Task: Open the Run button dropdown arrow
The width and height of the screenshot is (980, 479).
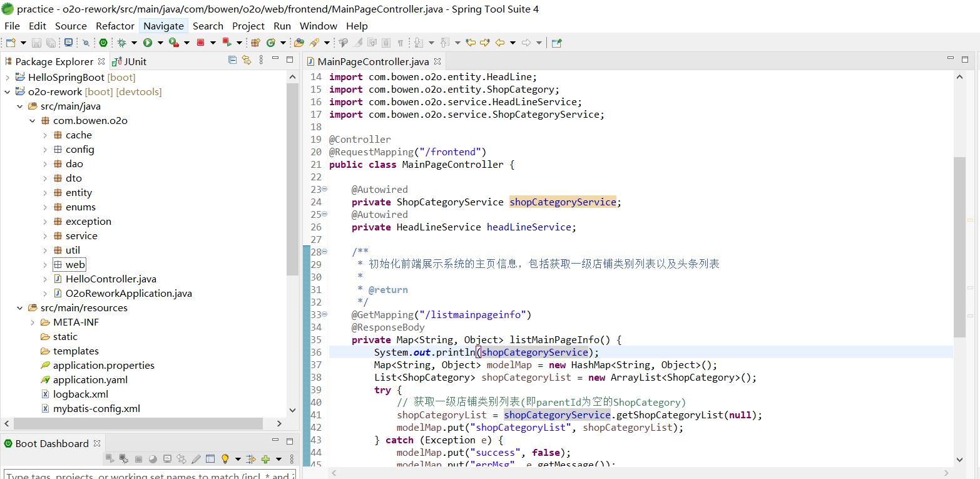Action: [x=160, y=43]
